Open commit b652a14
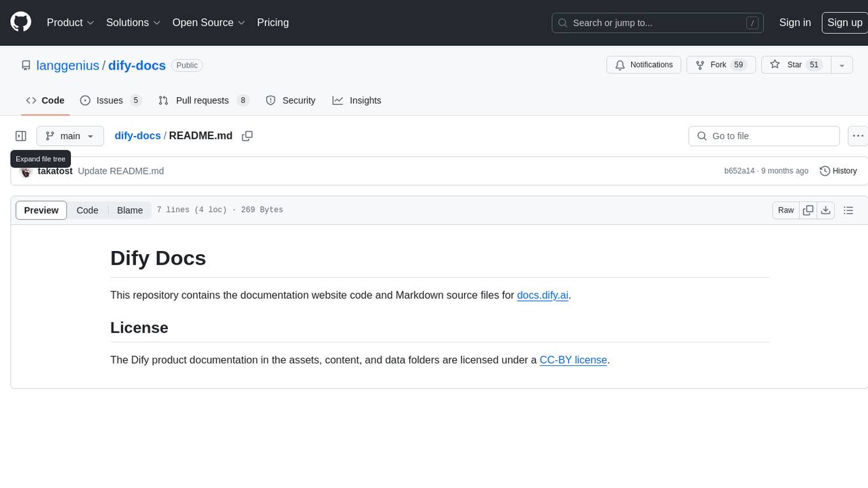Screen dimensions: 868x488 pyautogui.click(x=739, y=171)
